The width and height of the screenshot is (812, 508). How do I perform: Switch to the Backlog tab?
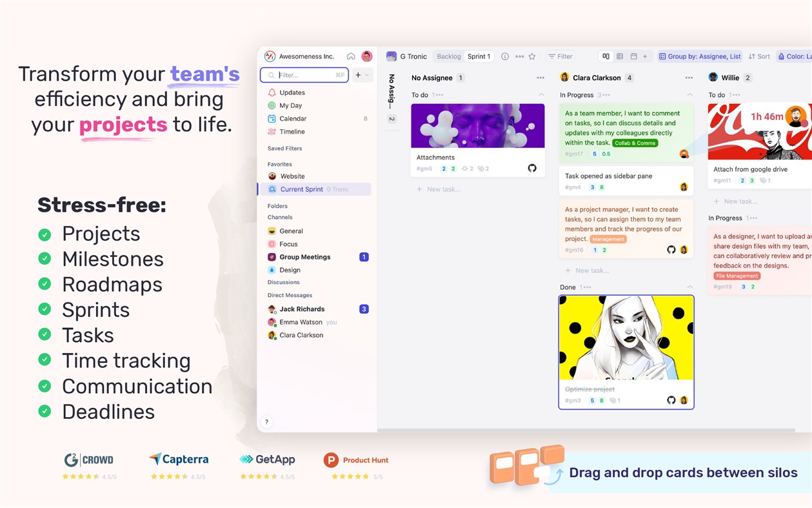click(448, 56)
